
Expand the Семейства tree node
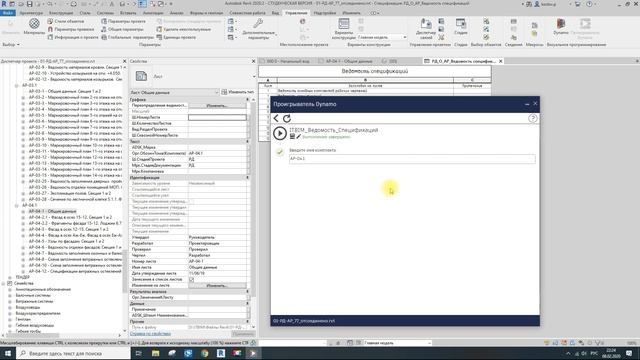pos(3,283)
